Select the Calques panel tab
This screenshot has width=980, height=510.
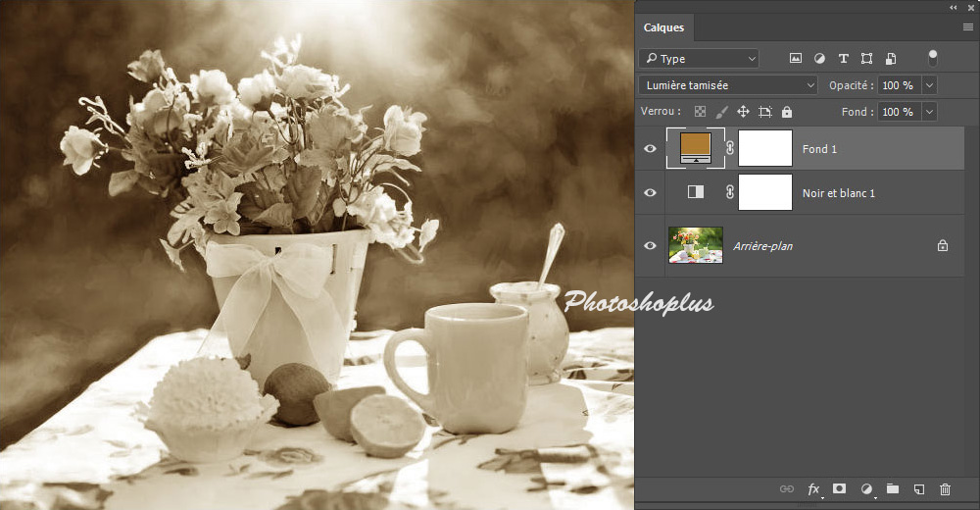click(x=663, y=28)
